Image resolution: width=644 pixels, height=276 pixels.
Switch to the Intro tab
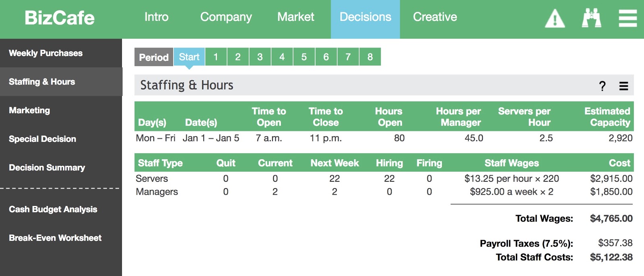click(157, 17)
